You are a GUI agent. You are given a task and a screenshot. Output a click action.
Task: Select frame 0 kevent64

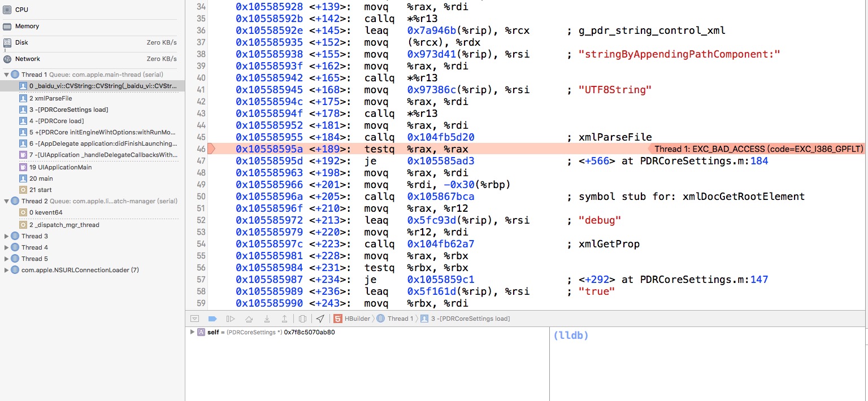point(92,212)
